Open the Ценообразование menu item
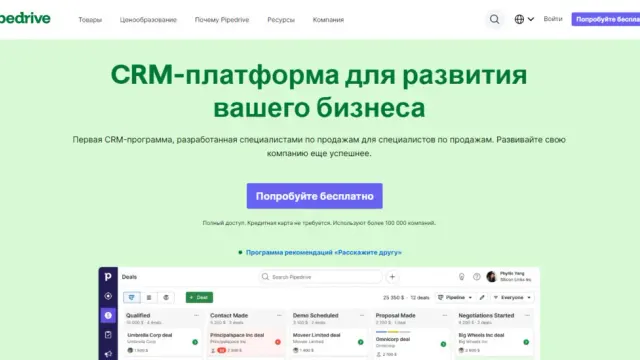Screen dimensions: 640x360 [148, 20]
